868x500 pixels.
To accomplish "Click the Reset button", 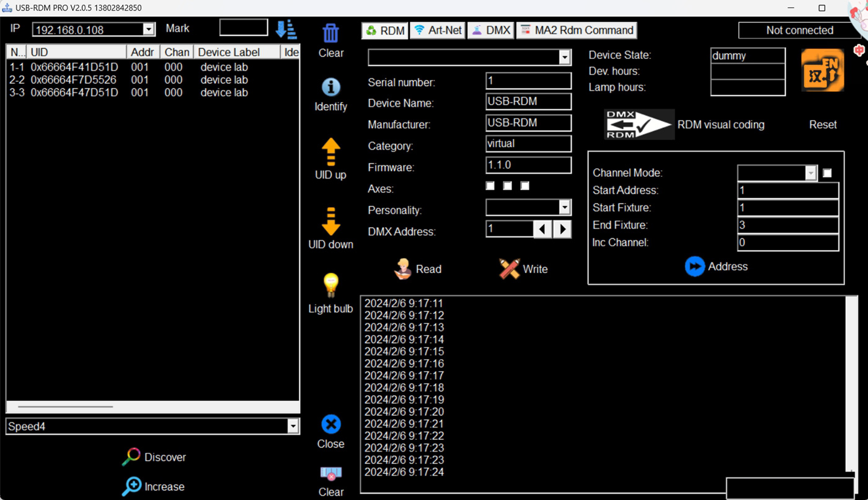I will pyautogui.click(x=823, y=125).
